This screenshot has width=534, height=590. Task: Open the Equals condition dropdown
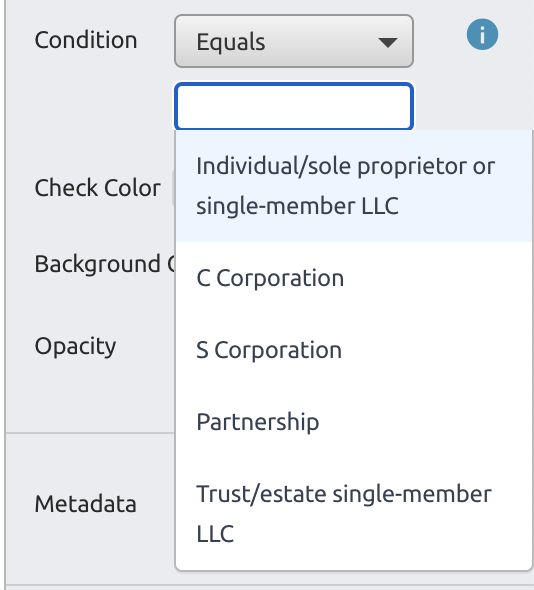pos(294,41)
